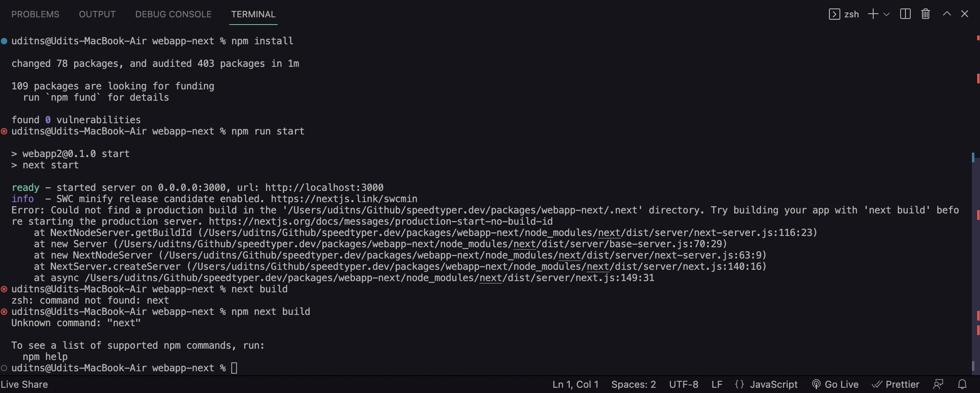Kill the active terminal with the trash icon
The width and height of the screenshot is (980, 393).
point(925,14)
